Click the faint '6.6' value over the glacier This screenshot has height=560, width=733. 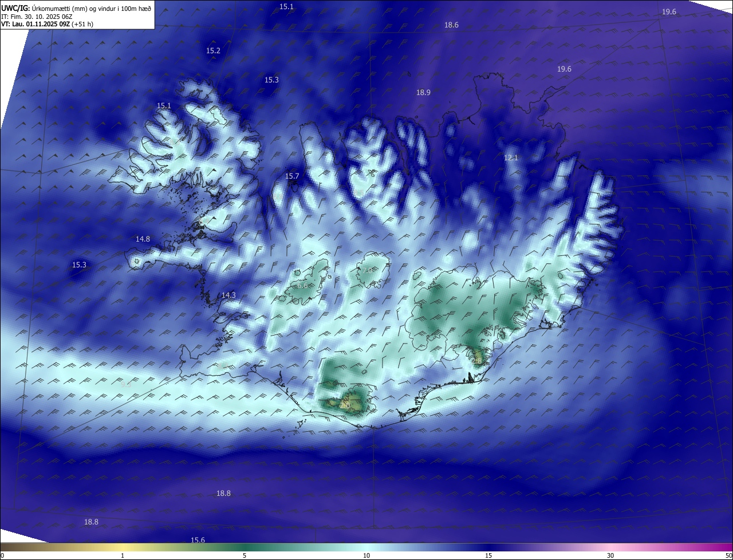point(302,285)
